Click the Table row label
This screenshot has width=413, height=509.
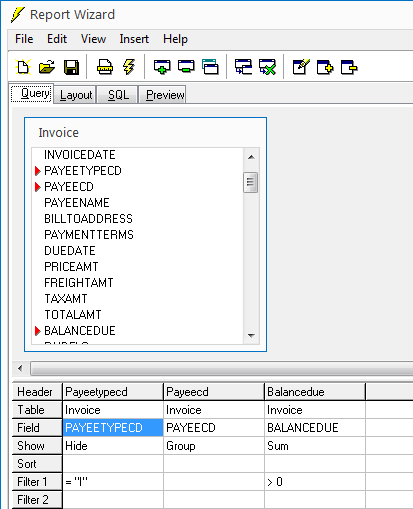tap(37, 410)
